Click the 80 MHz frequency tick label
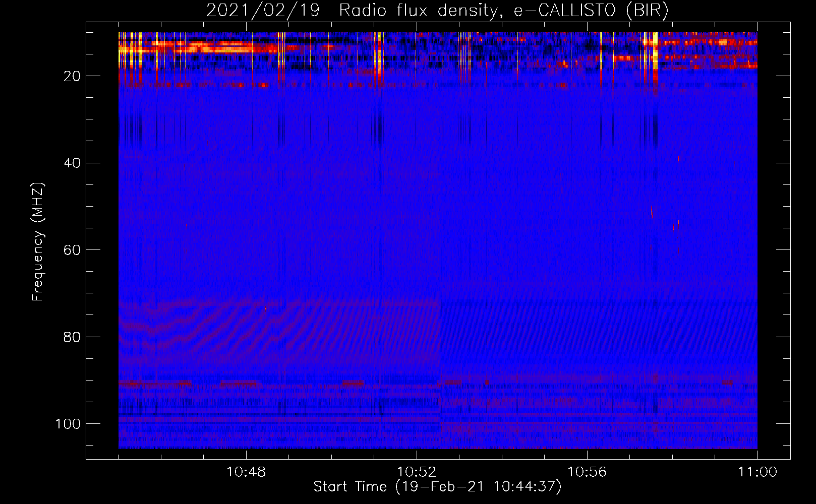Image resolution: width=816 pixels, height=504 pixels. point(73,337)
